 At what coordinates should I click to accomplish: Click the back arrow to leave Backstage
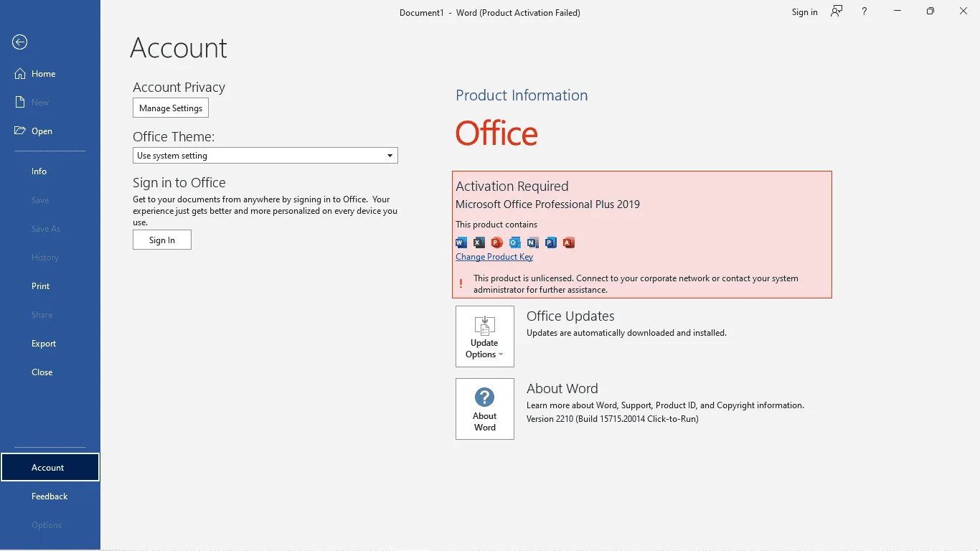20,42
